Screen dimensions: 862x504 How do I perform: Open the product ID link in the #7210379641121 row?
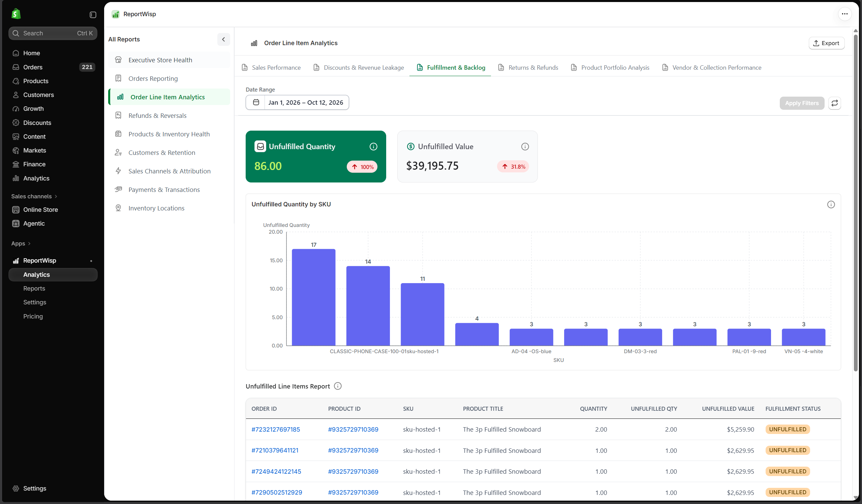pos(353,450)
